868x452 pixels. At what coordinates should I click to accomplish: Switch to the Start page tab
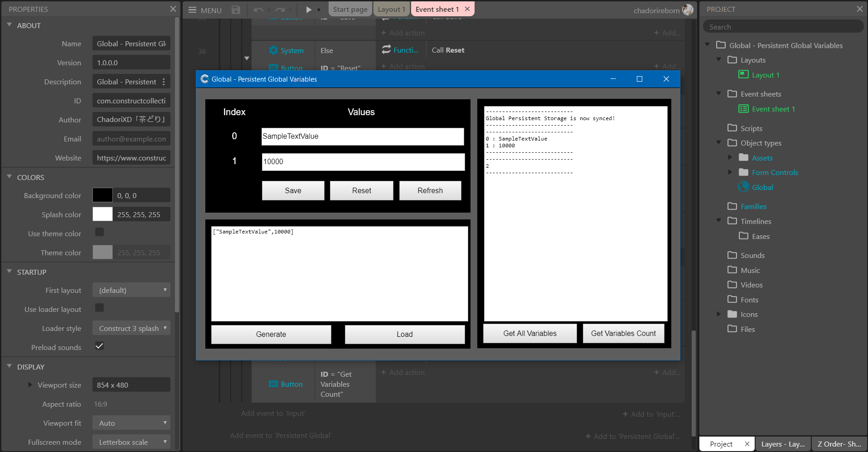coord(350,9)
